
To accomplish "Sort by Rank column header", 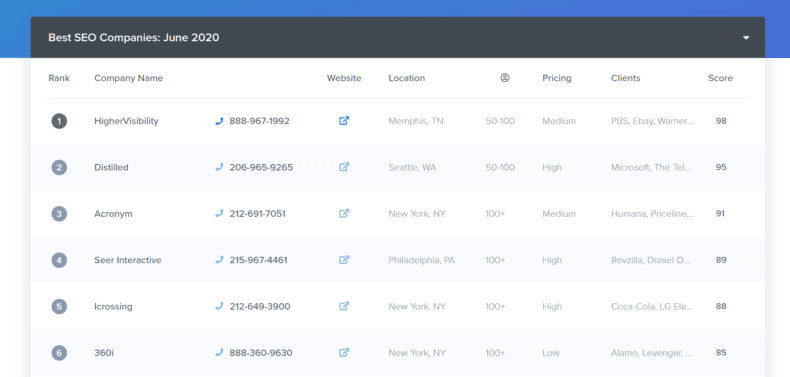I will (59, 78).
